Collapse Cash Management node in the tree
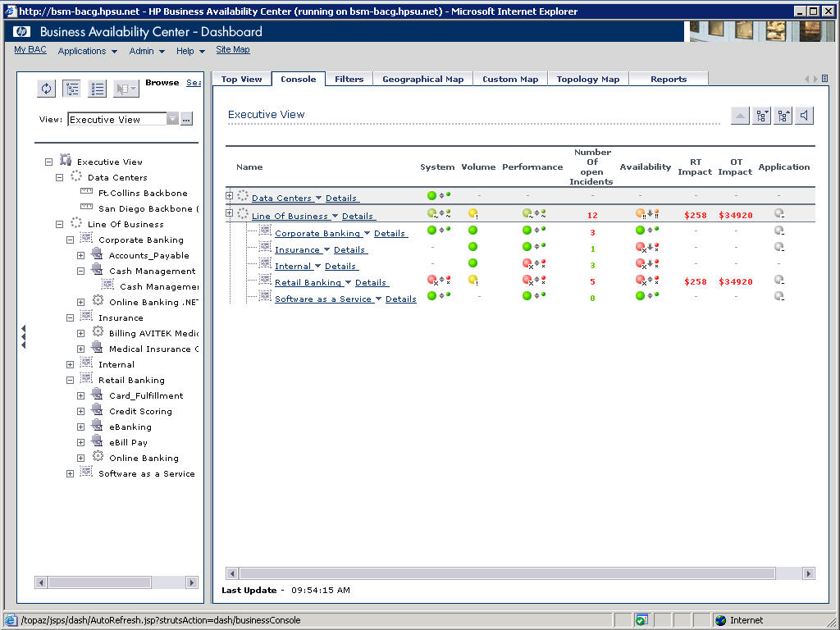This screenshot has width=840, height=630. click(x=81, y=271)
